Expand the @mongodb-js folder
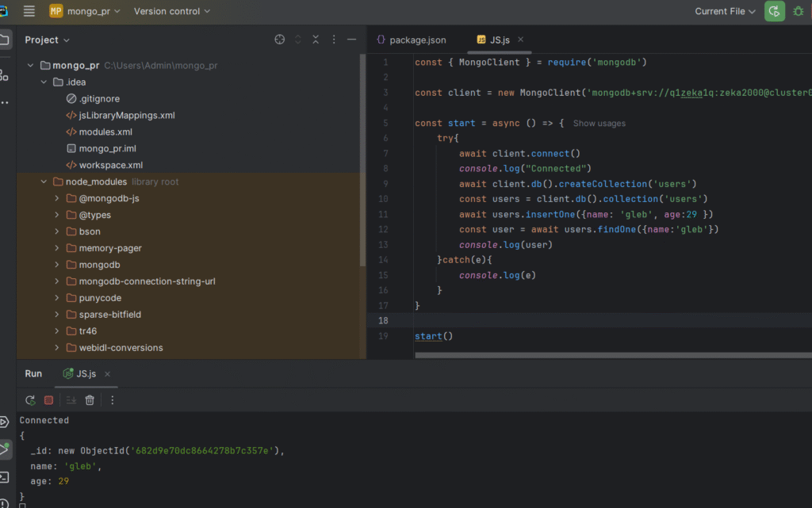 tap(57, 198)
